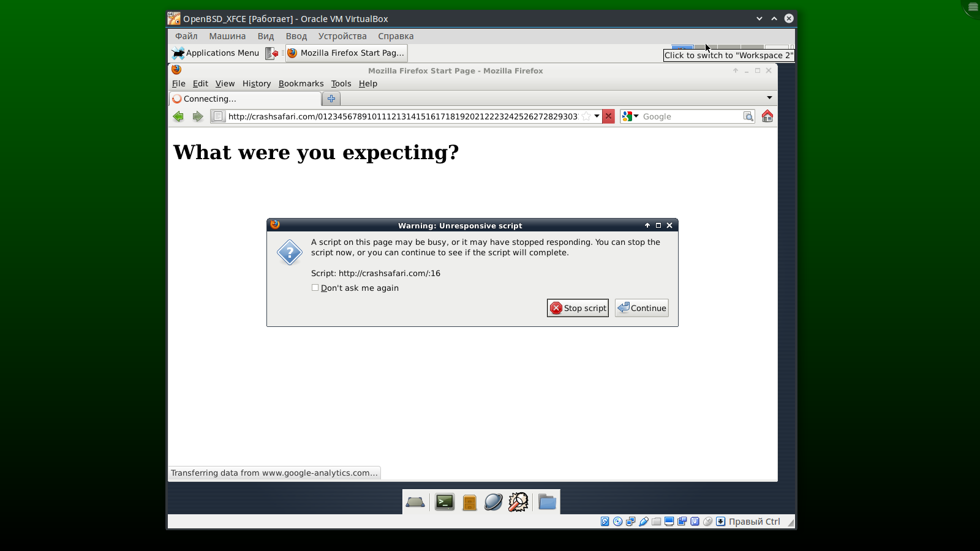Click the network adapters status icon

pos(631,522)
